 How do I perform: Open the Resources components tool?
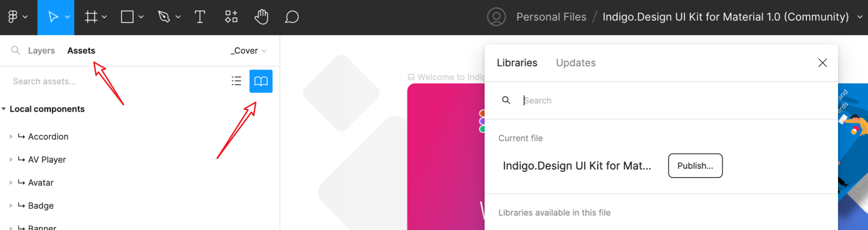[x=231, y=17]
